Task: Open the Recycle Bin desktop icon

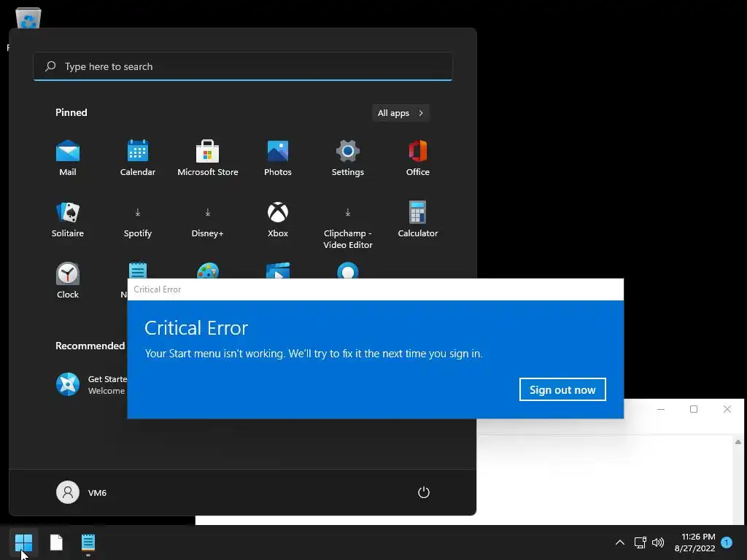Action: tap(28, 18)
